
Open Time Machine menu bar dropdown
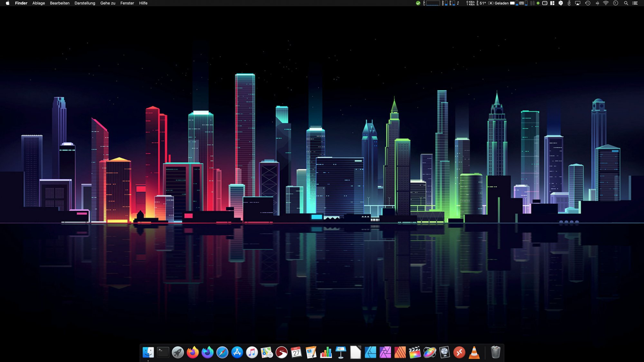[x=588, y=3]
